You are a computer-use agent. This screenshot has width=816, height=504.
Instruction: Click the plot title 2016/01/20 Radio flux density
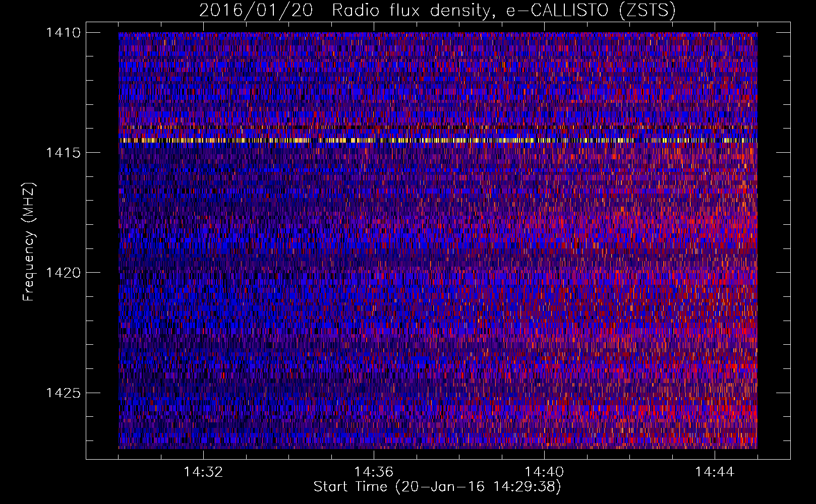[437, 11]
